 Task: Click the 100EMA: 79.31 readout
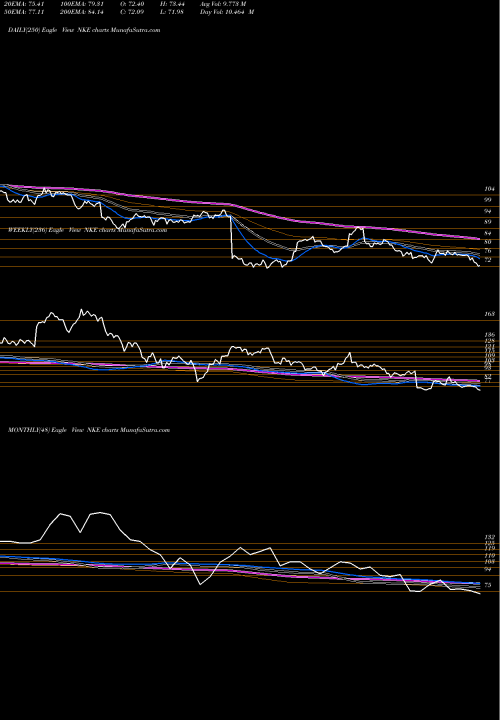[x=81, y=4]
